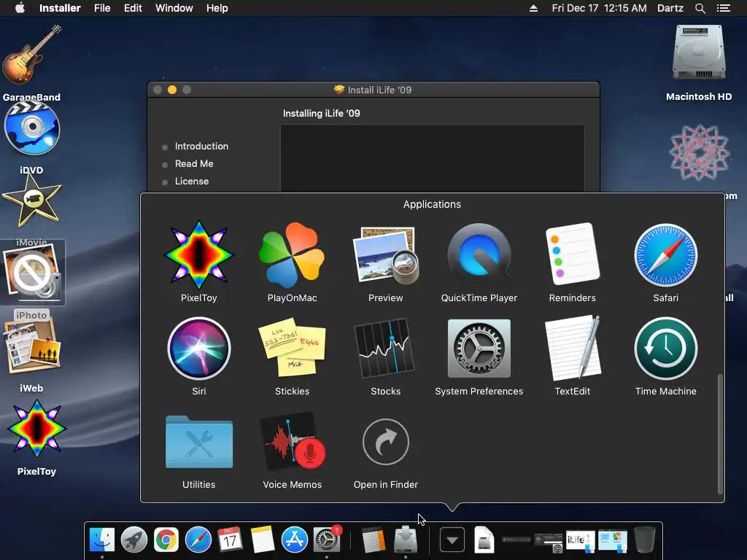Select the GarageBand desktop icon
Viewport: 747px width, 560px height.
click(32, 55)
